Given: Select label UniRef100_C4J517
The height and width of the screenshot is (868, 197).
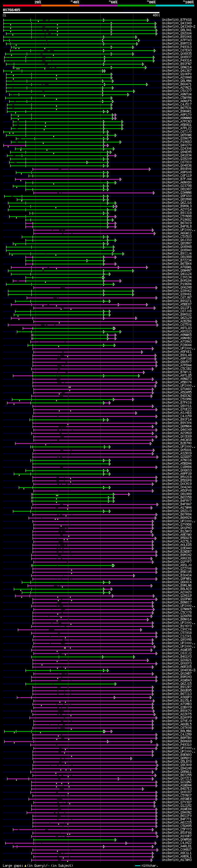Looking at the screenshot, I should [x=177, y=104].
